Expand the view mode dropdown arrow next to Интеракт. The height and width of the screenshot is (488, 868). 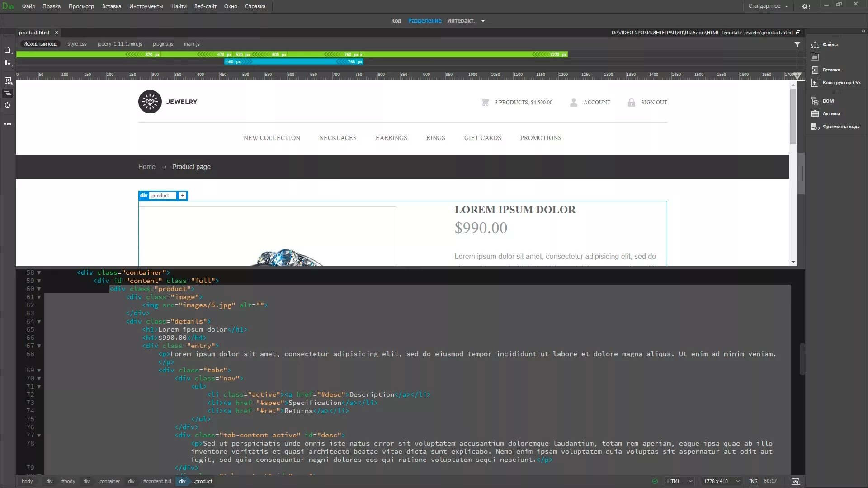[x=483, y=21]
